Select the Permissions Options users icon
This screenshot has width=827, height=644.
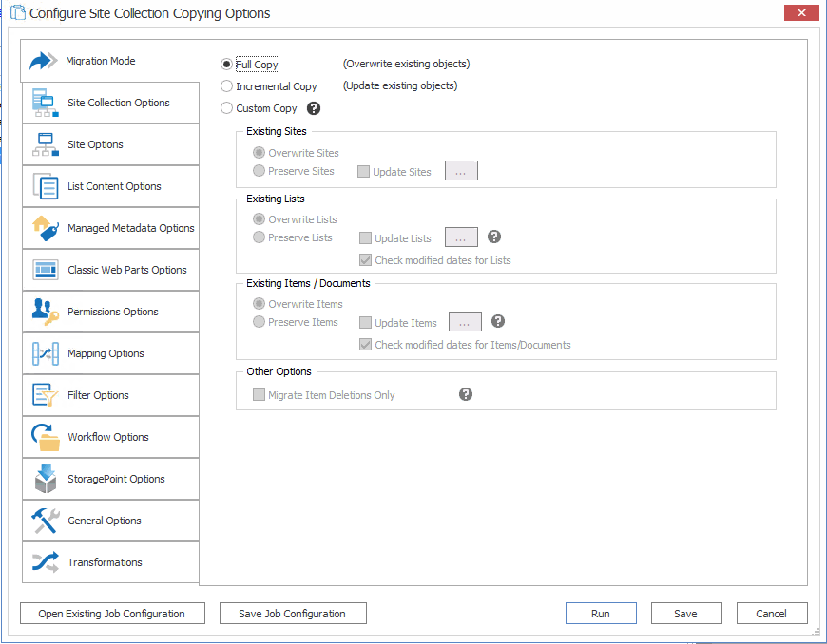pos(44,311)
